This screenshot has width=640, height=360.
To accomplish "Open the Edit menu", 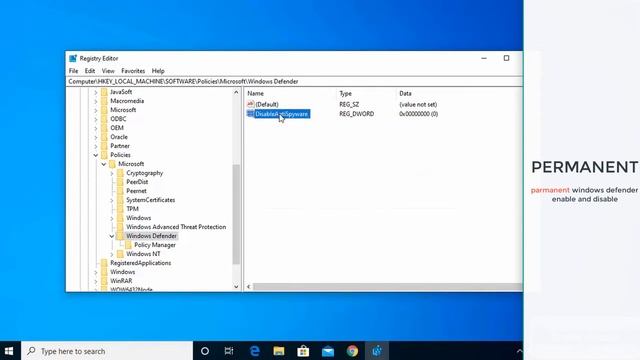I will click(90, 71).
